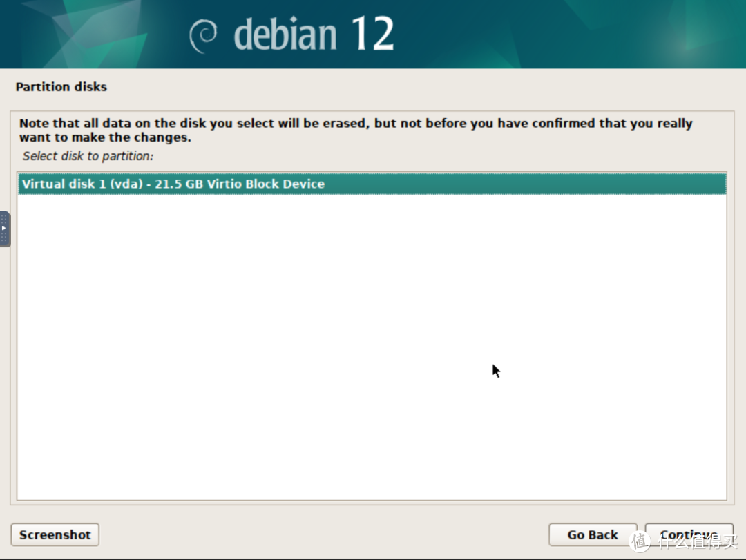Click the "(vda)" device name in disk entry
Viewport: 746px width, 560px height.
coord(126,184)
